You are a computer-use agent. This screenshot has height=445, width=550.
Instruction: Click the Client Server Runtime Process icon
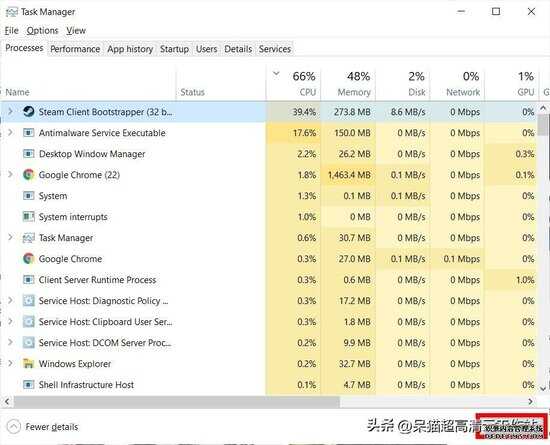[x=28, y=280]
